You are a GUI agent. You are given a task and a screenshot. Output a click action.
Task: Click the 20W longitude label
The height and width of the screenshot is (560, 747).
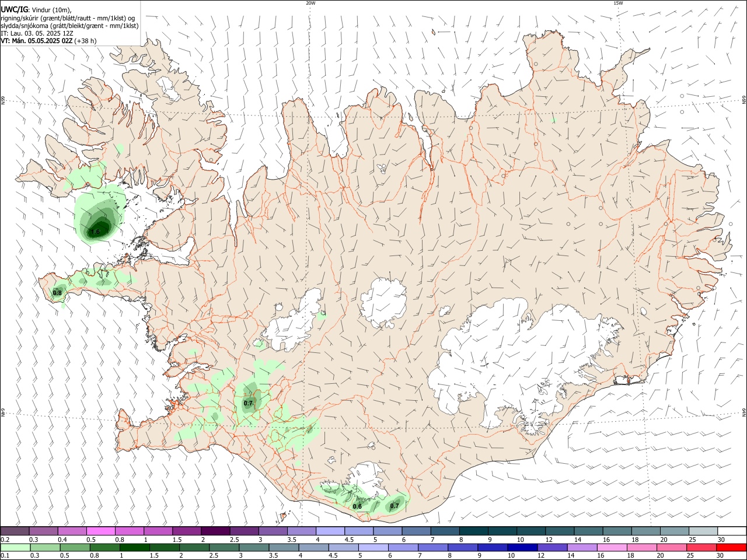pyautogui.click(x=310, y=3)
